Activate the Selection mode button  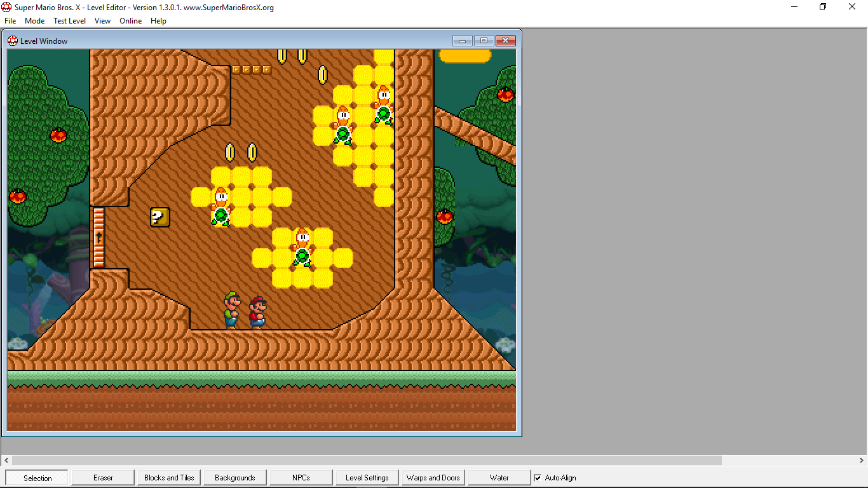point(37,478)
